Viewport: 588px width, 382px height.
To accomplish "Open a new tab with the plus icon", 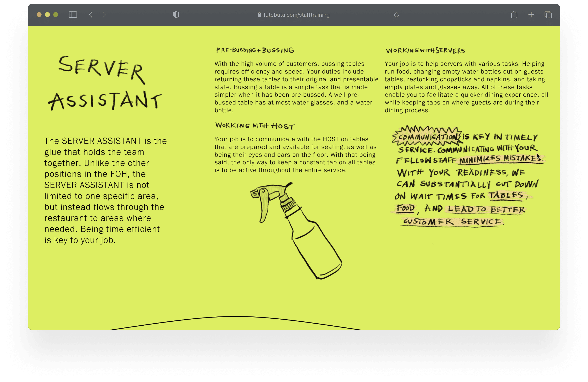I will pyautogui.click(x=531, y=15).
